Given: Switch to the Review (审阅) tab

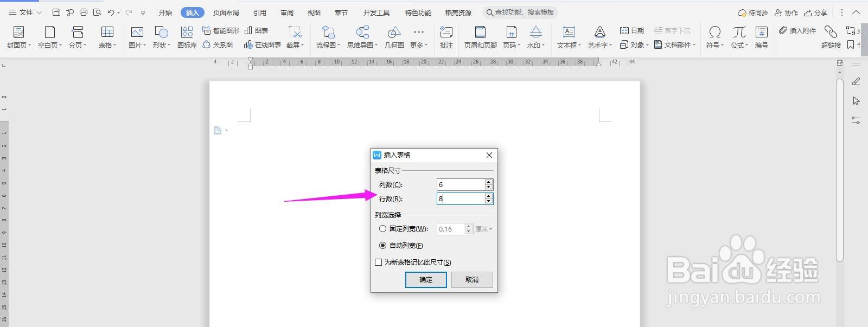Looking at the screenshot, I should point(287,12).
